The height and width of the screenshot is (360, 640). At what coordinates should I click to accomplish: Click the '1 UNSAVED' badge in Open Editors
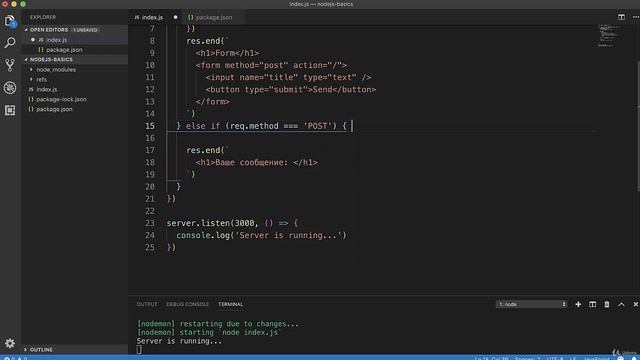[85, 30]
